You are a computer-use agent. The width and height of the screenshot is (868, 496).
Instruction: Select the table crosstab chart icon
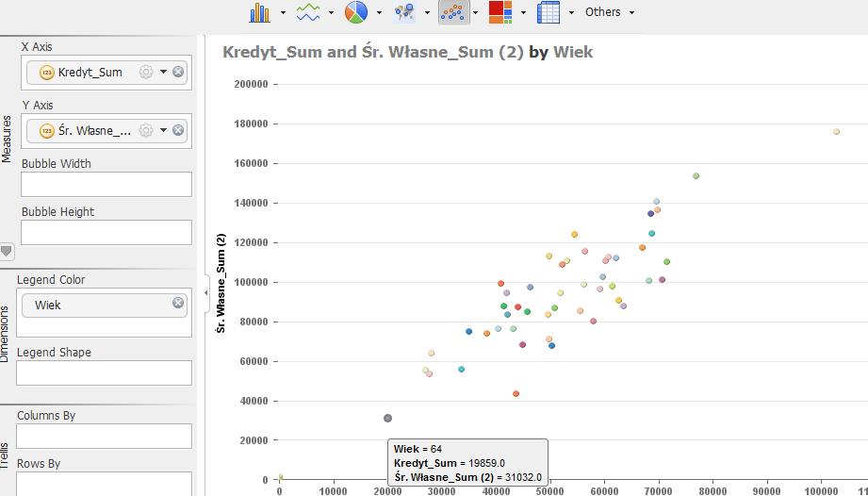coord(548,12)
